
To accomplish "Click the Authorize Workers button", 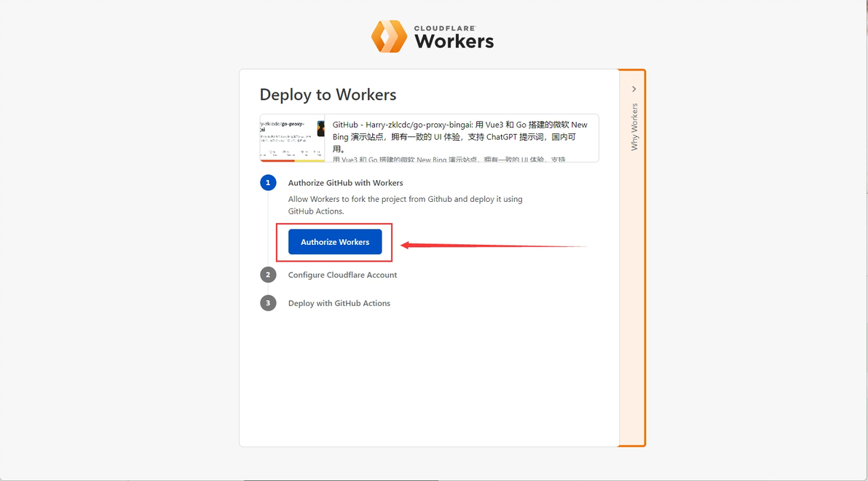I will pos(335,242).
